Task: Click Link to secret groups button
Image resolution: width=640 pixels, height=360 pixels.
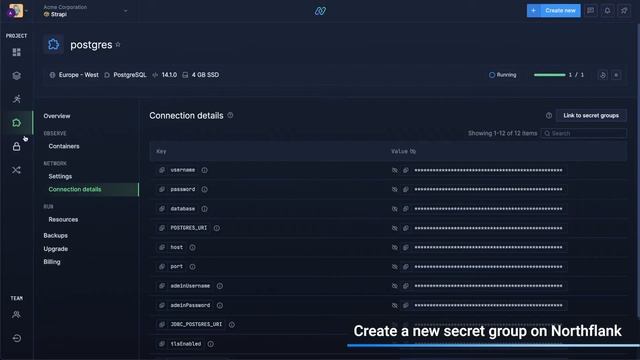Action: [591, 116]
